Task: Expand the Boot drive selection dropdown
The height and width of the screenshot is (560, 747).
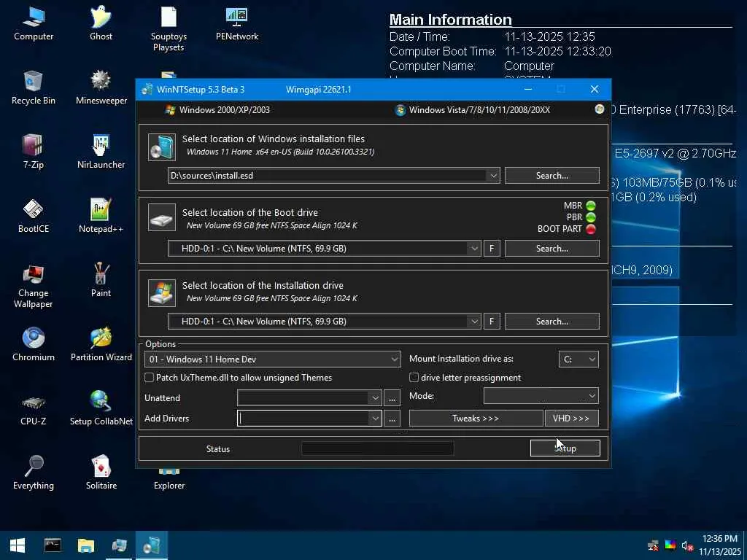Action: (x=474, y=249)
